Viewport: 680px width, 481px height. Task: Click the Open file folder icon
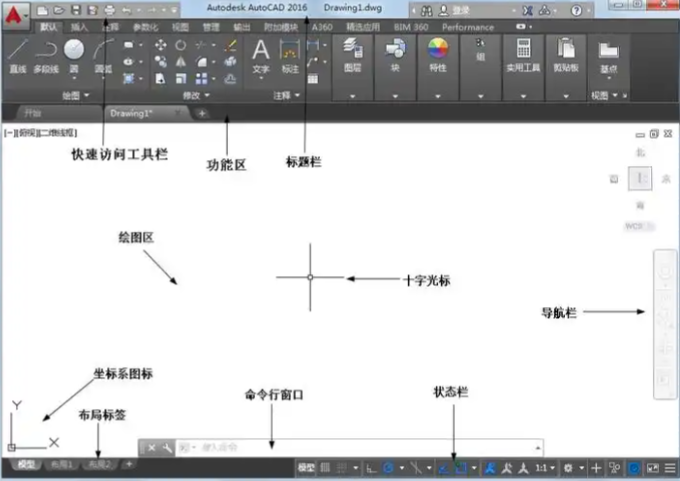pos(59,10)
